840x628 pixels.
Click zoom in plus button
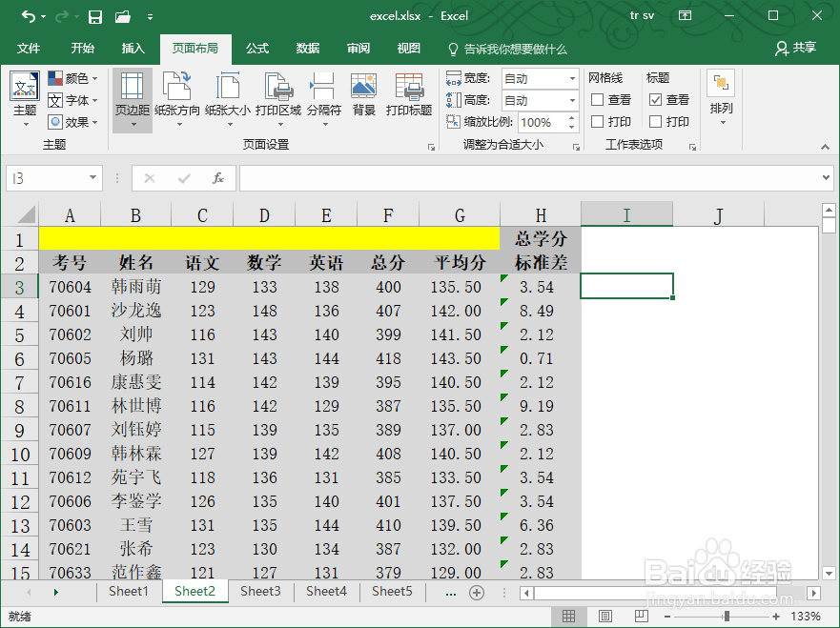(x=776, y=617)
